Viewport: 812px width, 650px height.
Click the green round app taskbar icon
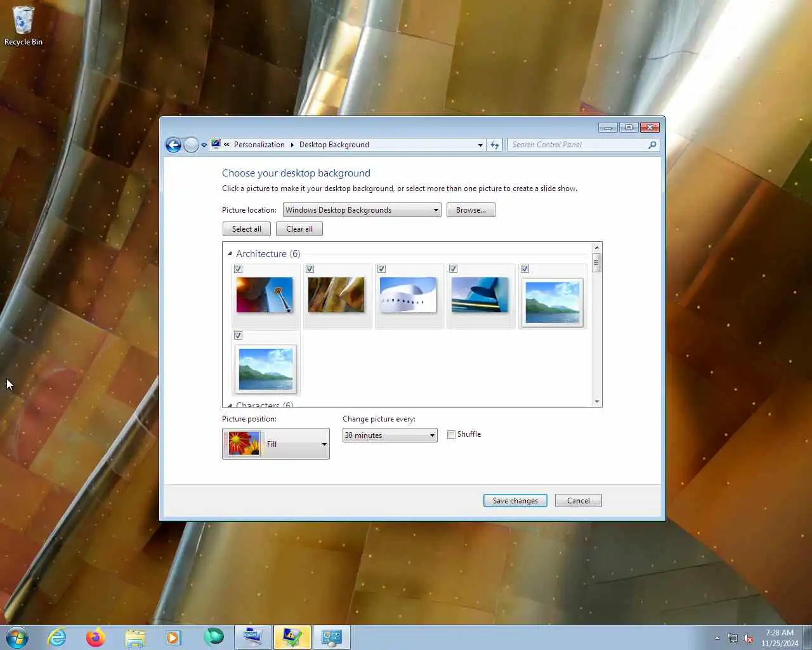(x=213, y=637)
